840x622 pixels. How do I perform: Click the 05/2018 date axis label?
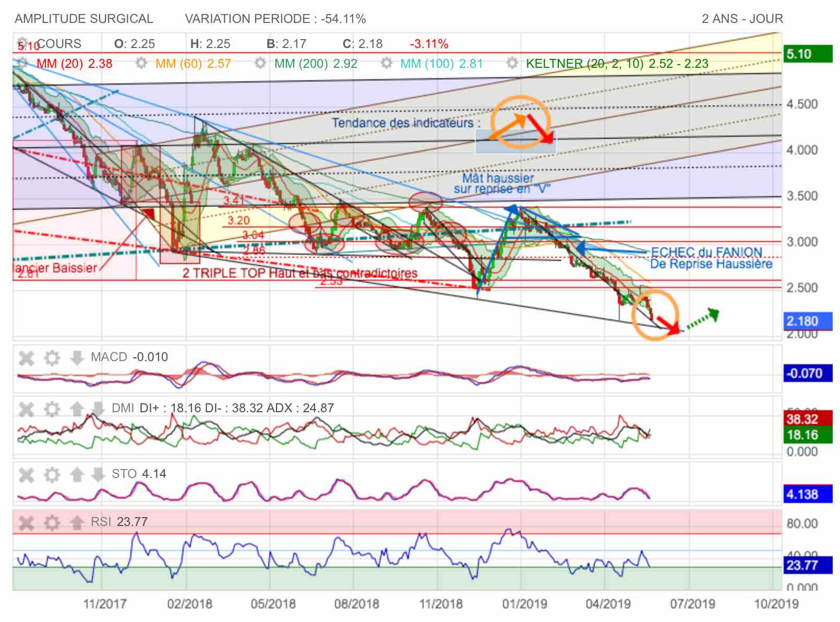click(273, 604)
